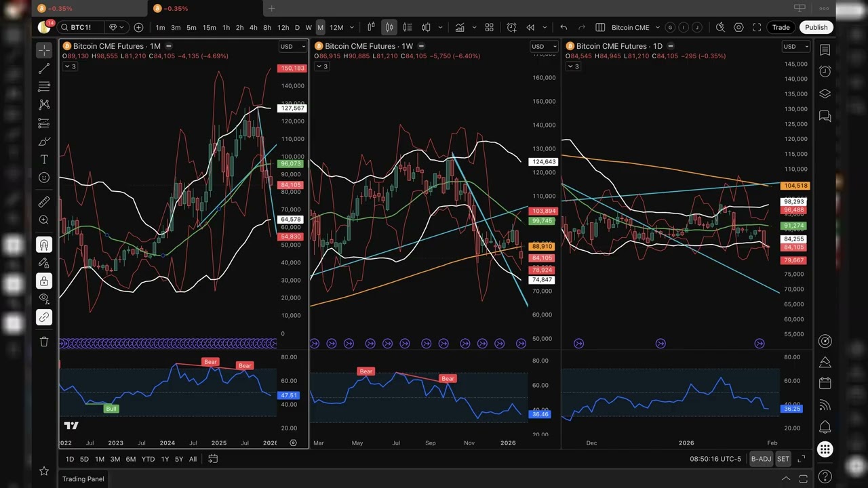Select the trend line drawing tool
Image resolution: width=868 pixels, height=488 pixels.
44,68
